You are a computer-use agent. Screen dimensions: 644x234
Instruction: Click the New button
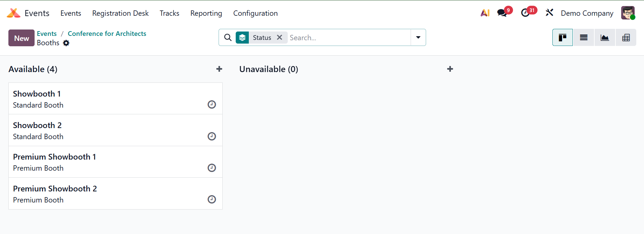point(21,38)
